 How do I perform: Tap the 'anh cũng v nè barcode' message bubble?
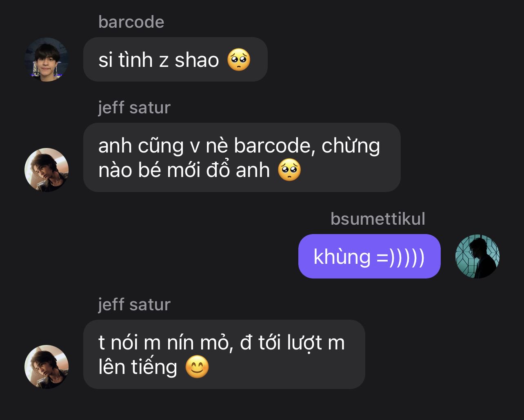click(242, 157)
